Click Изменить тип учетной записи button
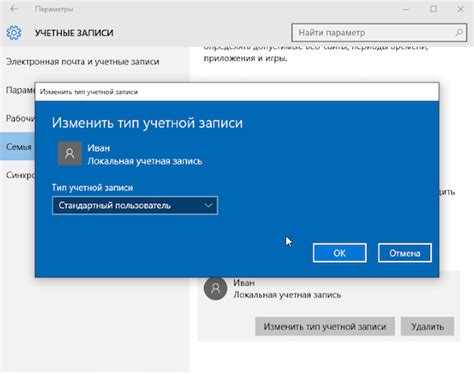 coord(325,326)
